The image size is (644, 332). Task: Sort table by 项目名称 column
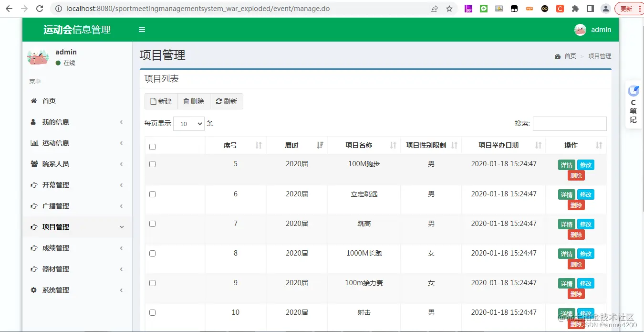[364, 145]
